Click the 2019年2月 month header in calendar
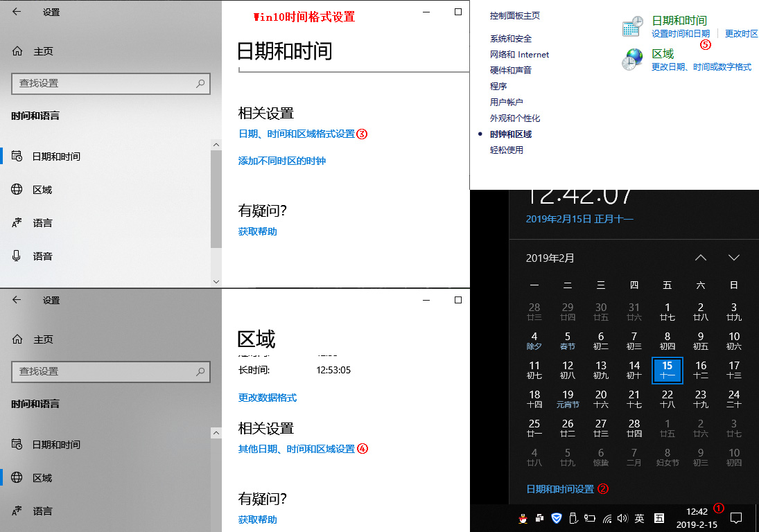This screenshot has width=759, height=532. pyautogui.click(x=550, y=258)
